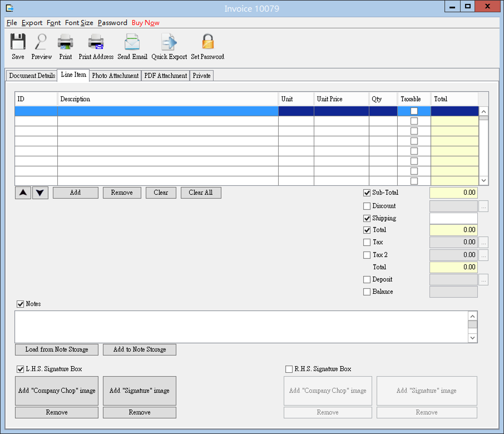Screen dimensions: 504x434
Task: Click L.H.S. Add "Signature" image button
Action: [139, 391]
